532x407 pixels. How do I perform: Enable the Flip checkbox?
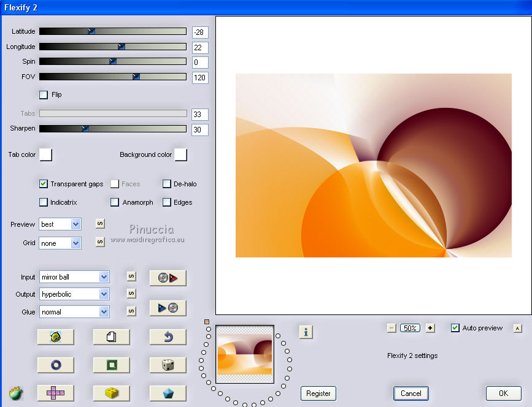click(x=44, y=95)
